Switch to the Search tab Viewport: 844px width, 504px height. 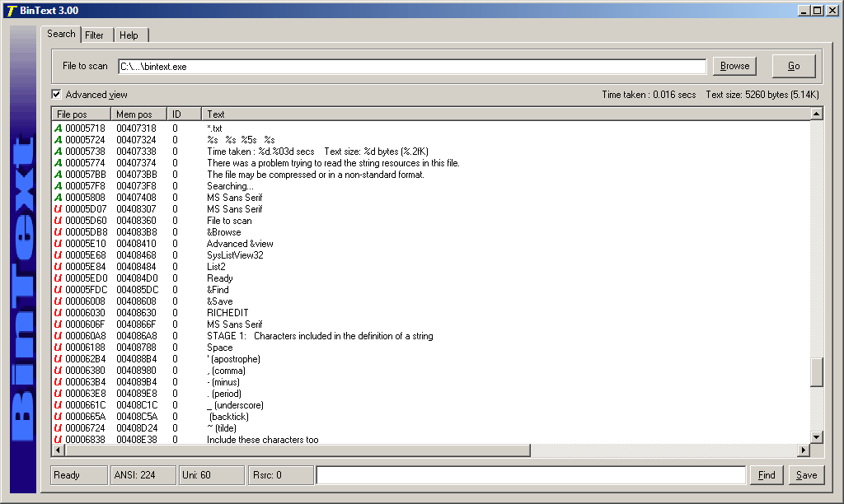[61, 34]
